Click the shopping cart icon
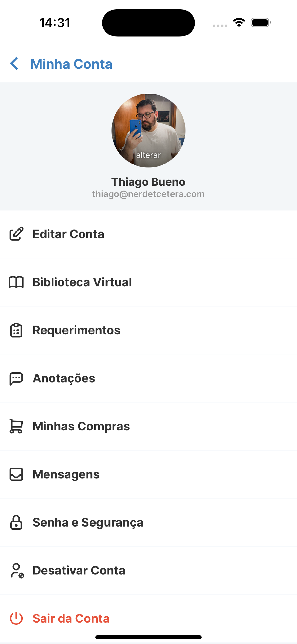The image size is (297, 644). pos(16,426)
